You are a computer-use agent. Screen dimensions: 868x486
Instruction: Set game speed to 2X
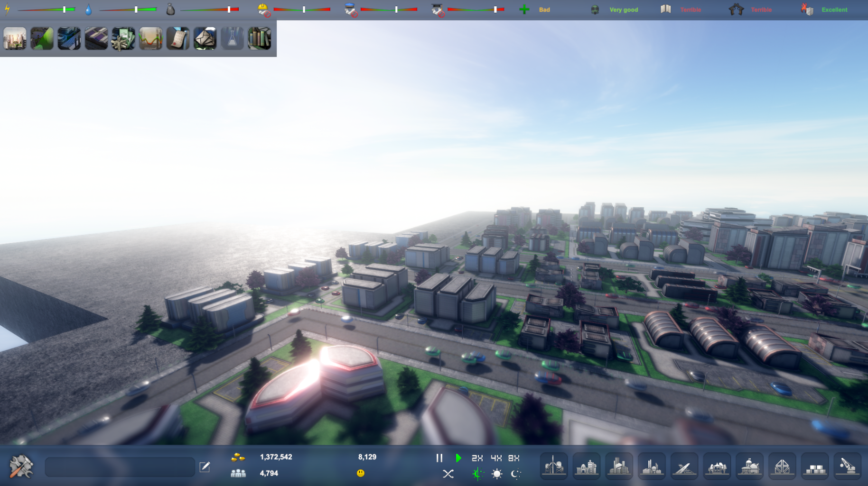click(x=477, y=458)
